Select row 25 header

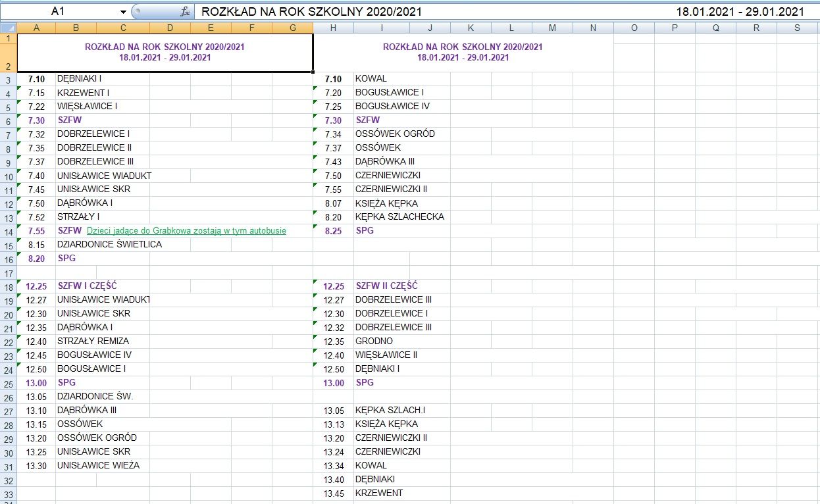pos(8,383)
